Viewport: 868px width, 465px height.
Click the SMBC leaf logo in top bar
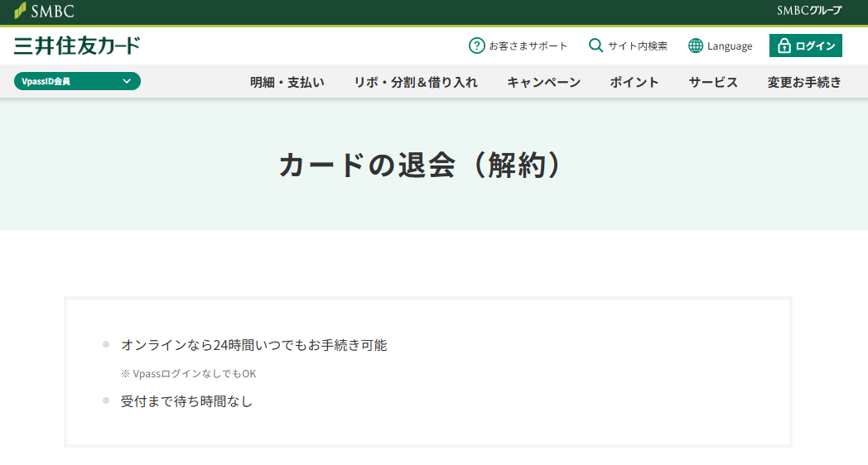click(20, 11)
